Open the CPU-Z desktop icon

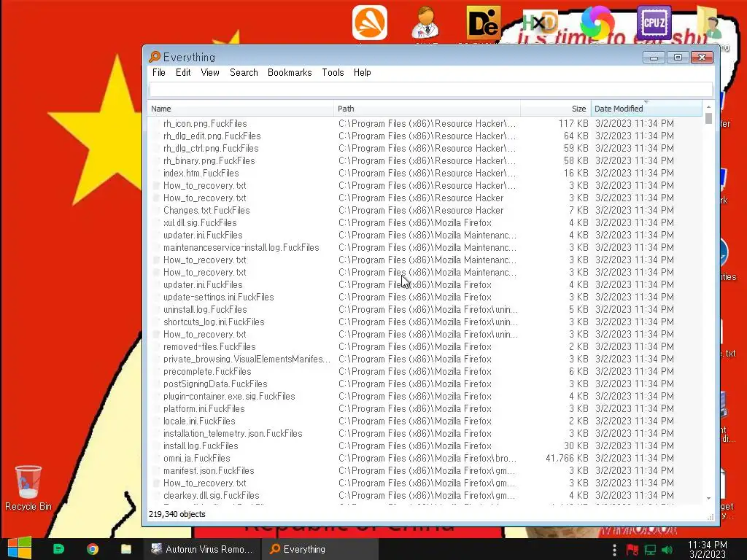click(x=654, y=23)
